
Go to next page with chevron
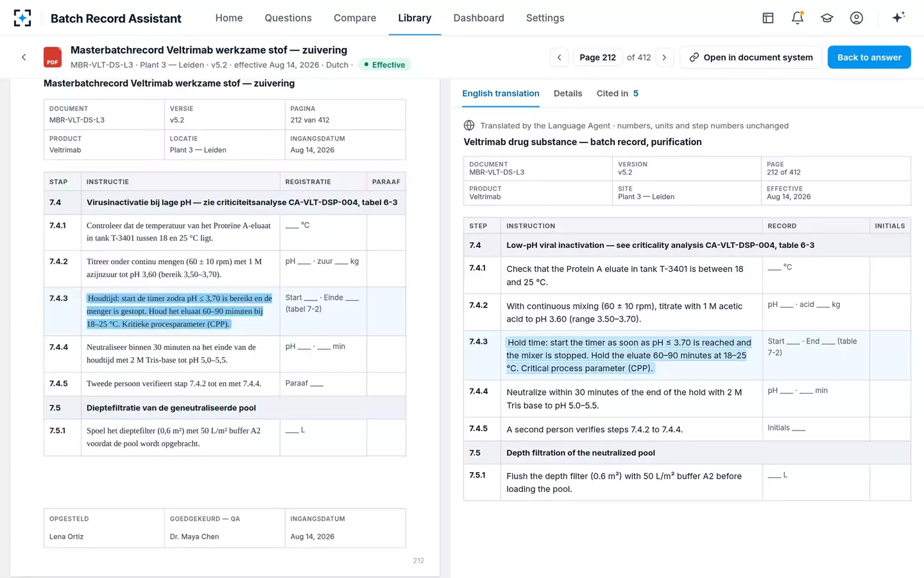tap(665, 57)
